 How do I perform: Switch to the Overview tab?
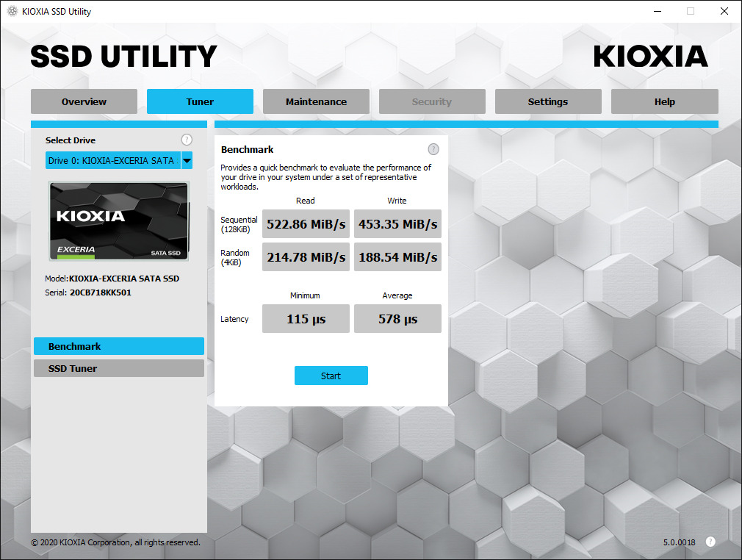point(84,101)
